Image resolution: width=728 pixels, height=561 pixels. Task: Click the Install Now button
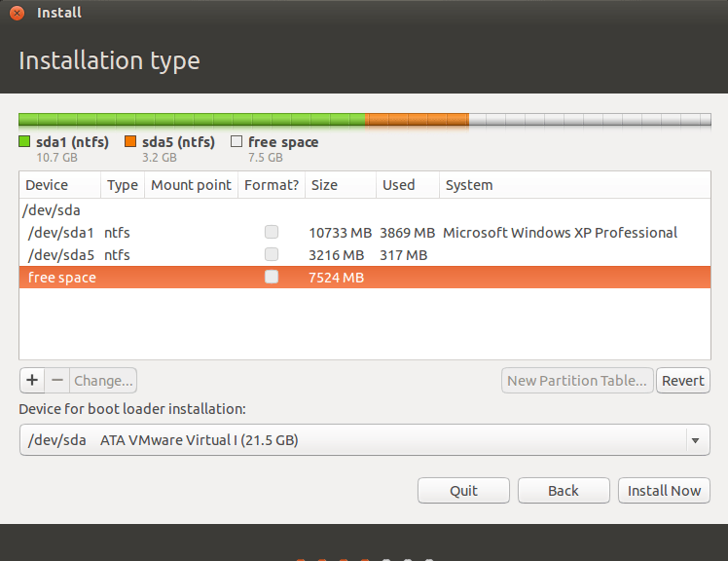664,491
